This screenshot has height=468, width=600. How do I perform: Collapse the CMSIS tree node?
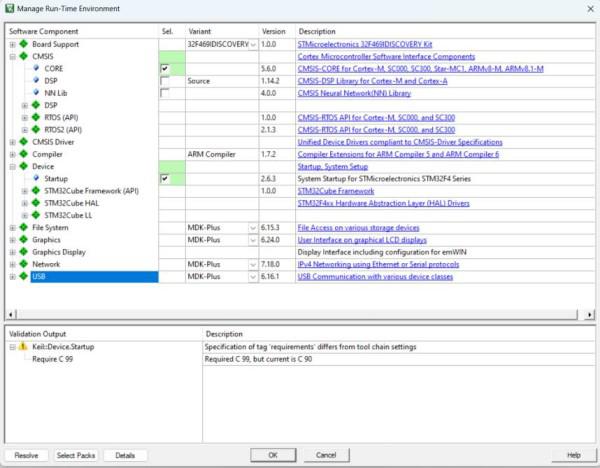13,57
